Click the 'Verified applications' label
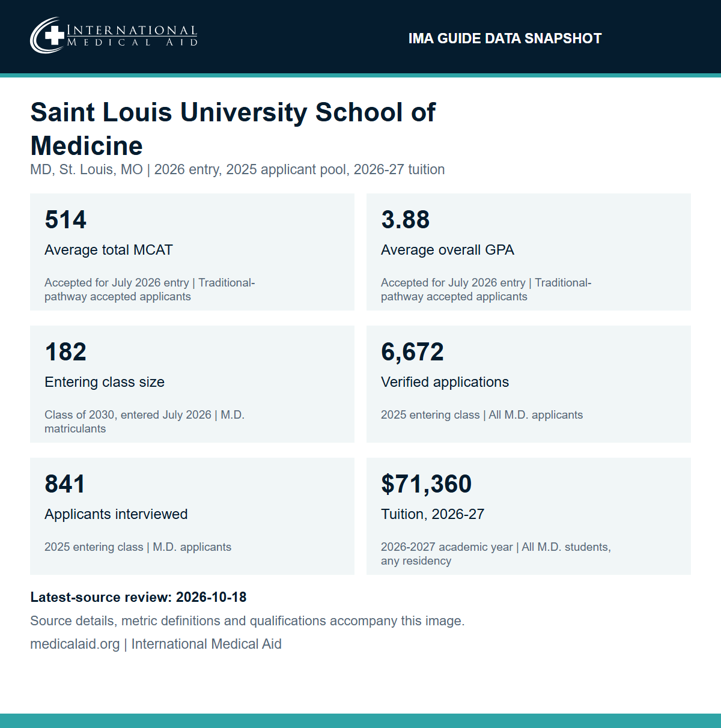Image resolution: width=721 pixels, height=728 pixels. coord(445,382)
